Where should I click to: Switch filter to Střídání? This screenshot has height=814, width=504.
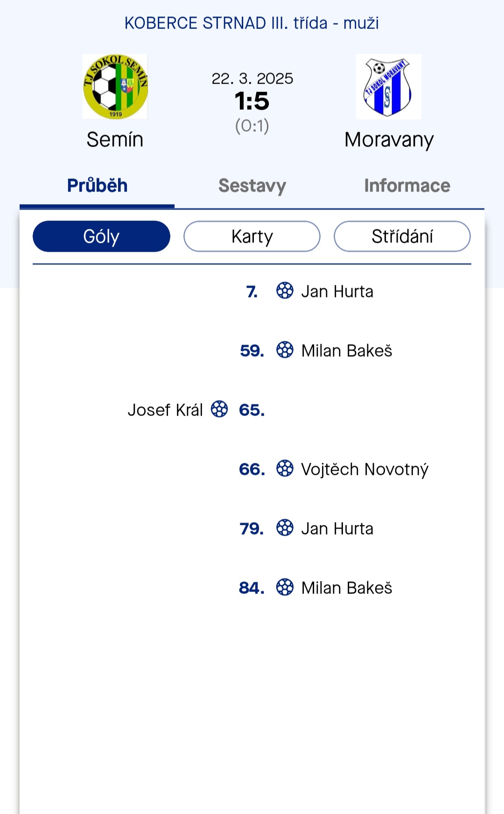click(x=402, y=236)
